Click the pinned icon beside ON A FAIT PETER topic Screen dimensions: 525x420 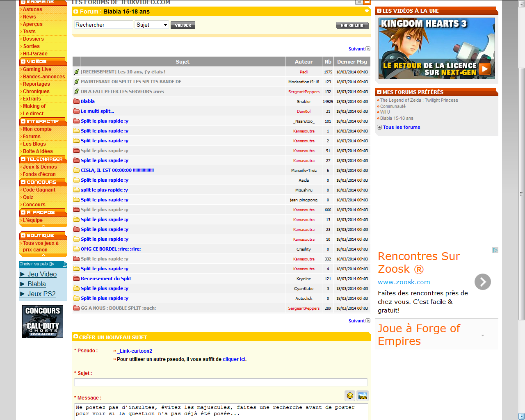point(76,91)
